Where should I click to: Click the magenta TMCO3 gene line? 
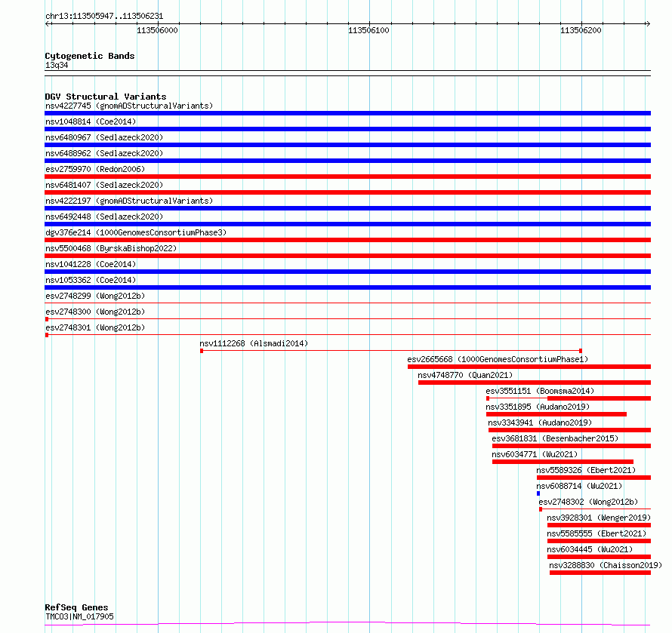347,624
